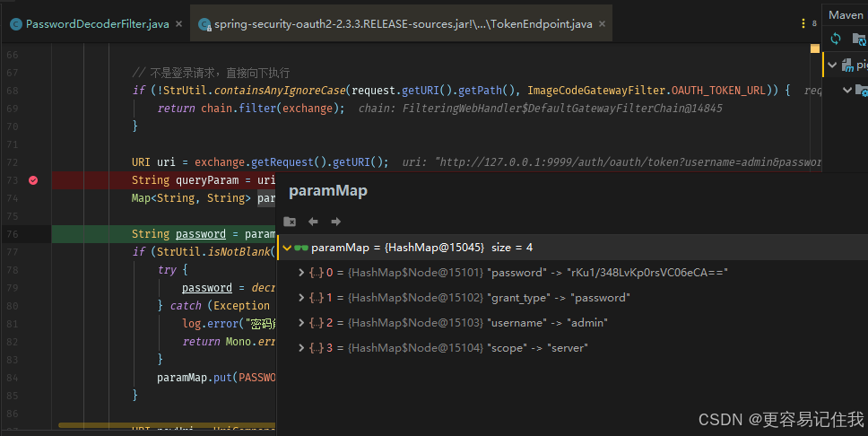Click line number 76 in the gutter

point(13,234)
